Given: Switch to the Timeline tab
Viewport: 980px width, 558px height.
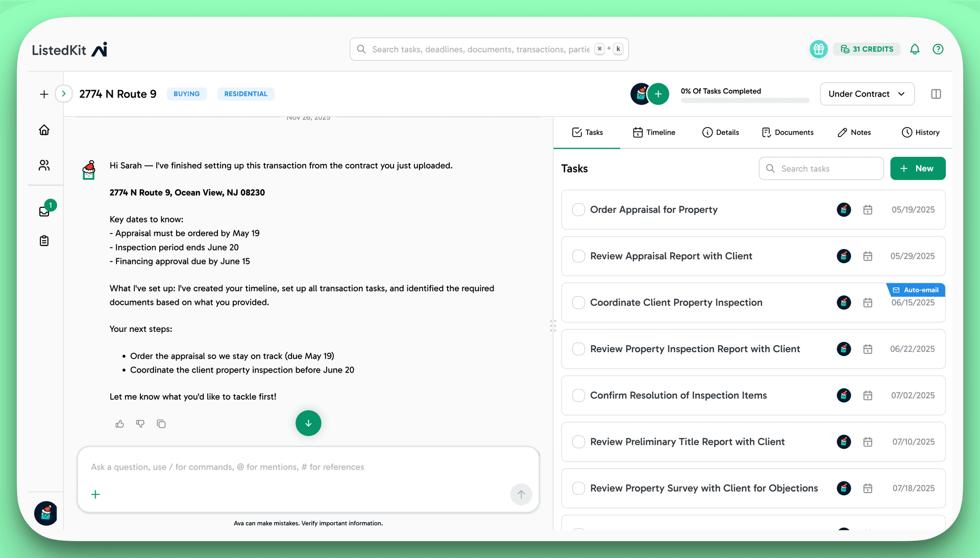Looking at the screenshot, I should coord(654,132).
